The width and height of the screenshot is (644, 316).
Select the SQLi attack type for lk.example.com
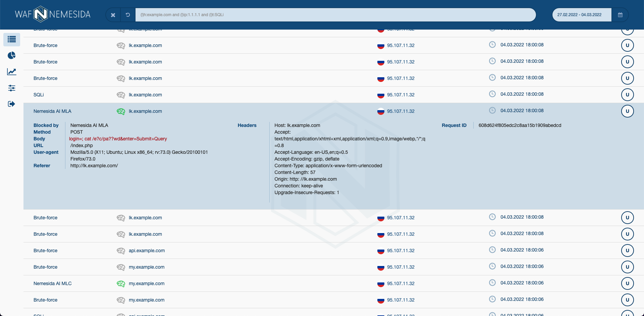pyautogui.click(x=39, y=95)
